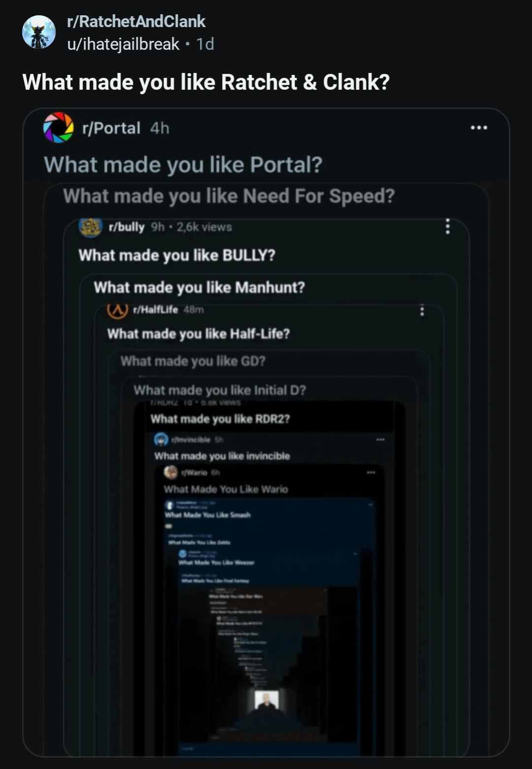Image resolution: width=532 pixels, height=769 pixels.
Task: Select 'What made you like Need For Speed?' title
Action: (229, 196)
